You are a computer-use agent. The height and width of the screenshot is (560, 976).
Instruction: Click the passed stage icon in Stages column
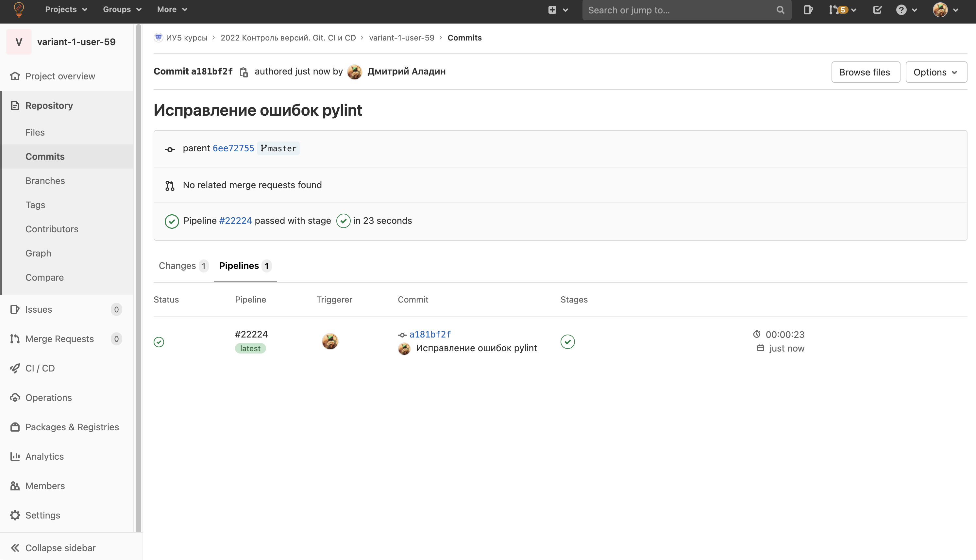(567, 341)
